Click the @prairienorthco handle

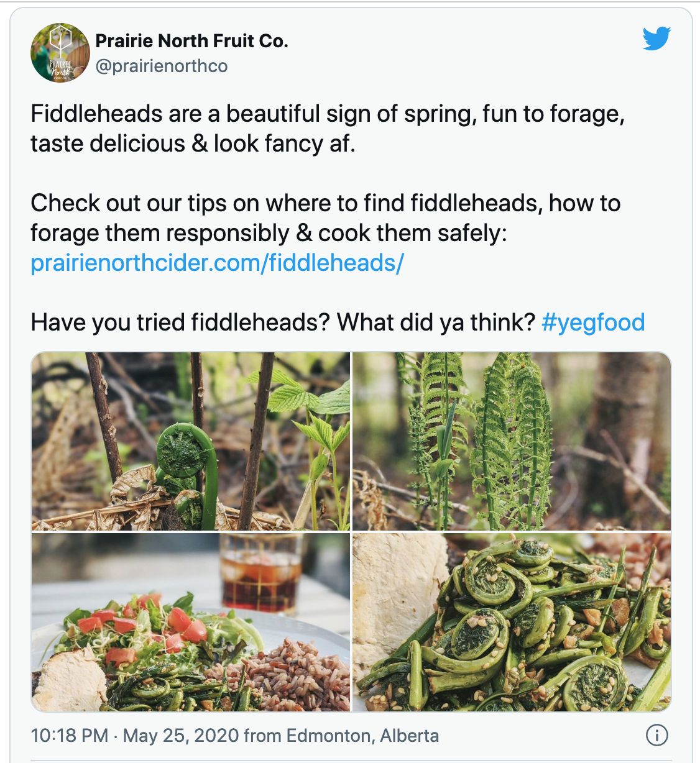click(x=162, y=66)
